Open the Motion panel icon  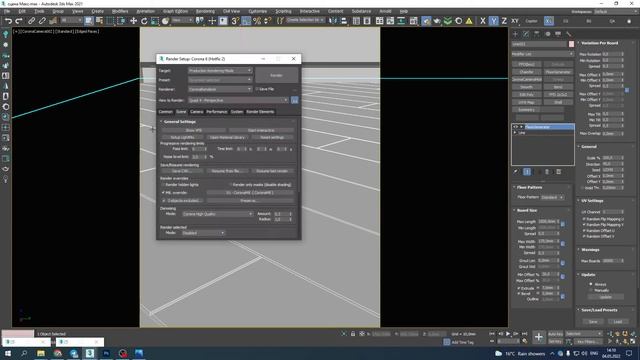tap(547, 34)
